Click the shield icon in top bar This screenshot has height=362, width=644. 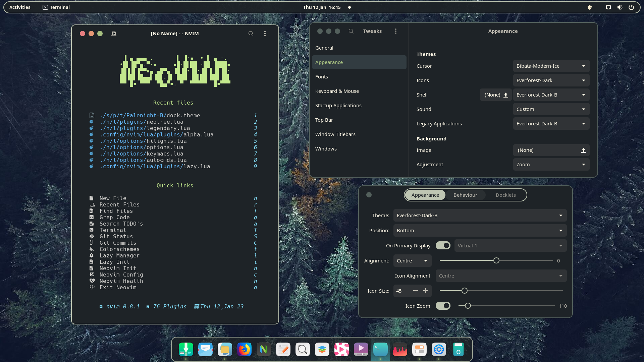(x=590, y=7)
